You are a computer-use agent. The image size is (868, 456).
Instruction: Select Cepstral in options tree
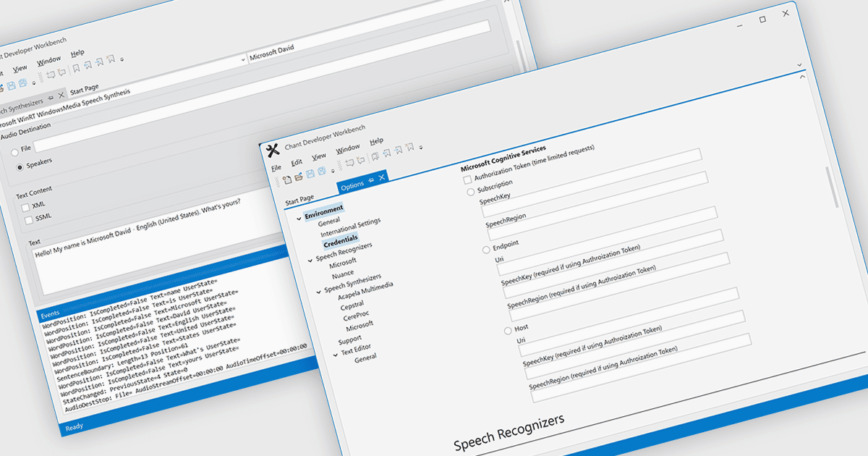pos(352,305)
